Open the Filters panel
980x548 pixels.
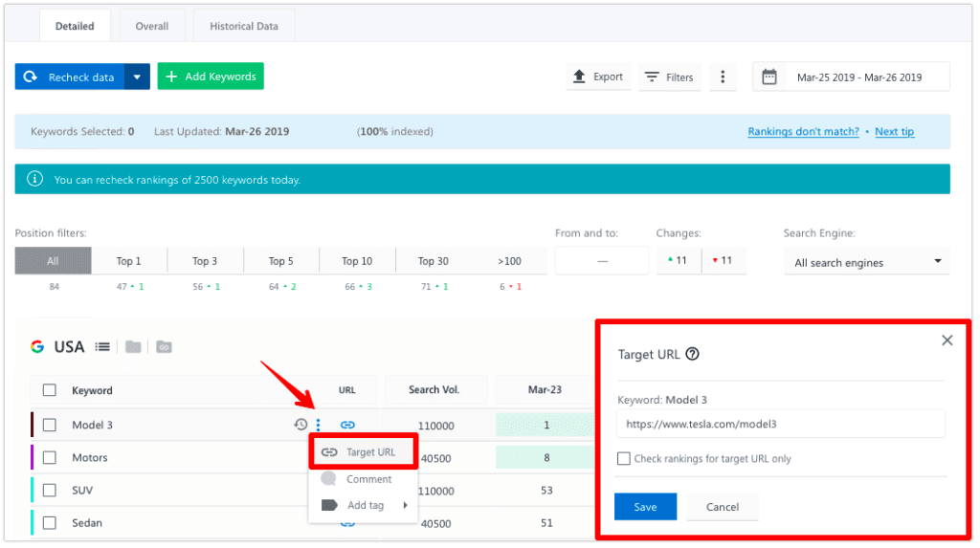pos(669,77)
